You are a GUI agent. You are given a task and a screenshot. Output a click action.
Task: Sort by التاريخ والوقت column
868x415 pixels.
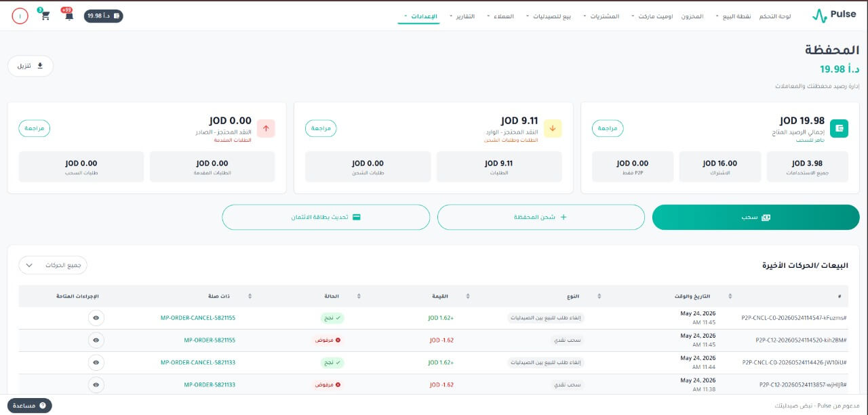pyautogui.click(x=730, y=296)
